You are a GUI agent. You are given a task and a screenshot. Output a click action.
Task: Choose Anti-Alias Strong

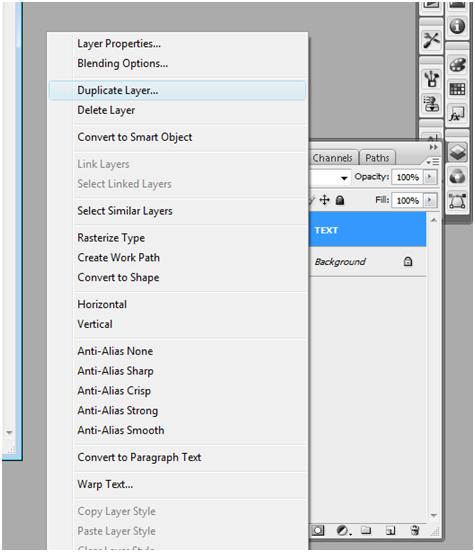click(177, 410)
